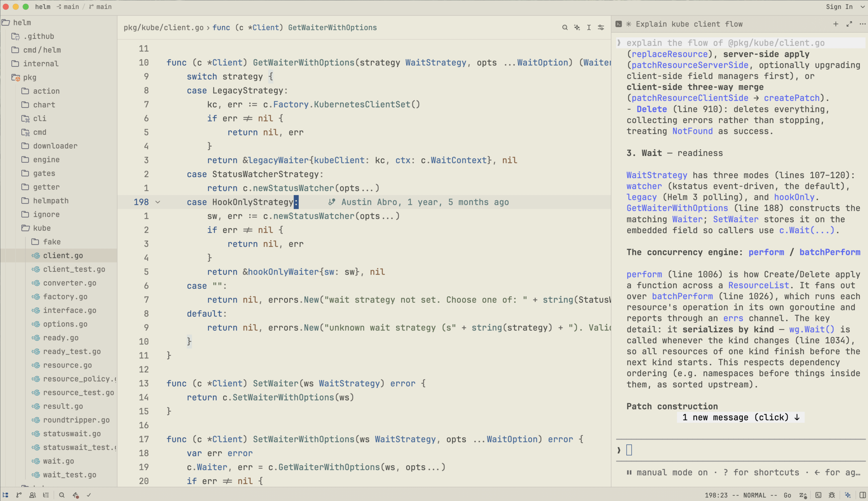Screen dimensions: 868x501
Task: Open the Git panel from status bar
Action: (19, 495)
